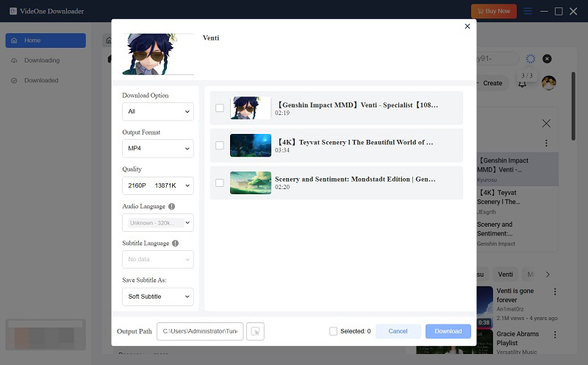Go to the Home tab in sidebar
Viewport: 588px width, 365px height.
[x=46, y=40]
